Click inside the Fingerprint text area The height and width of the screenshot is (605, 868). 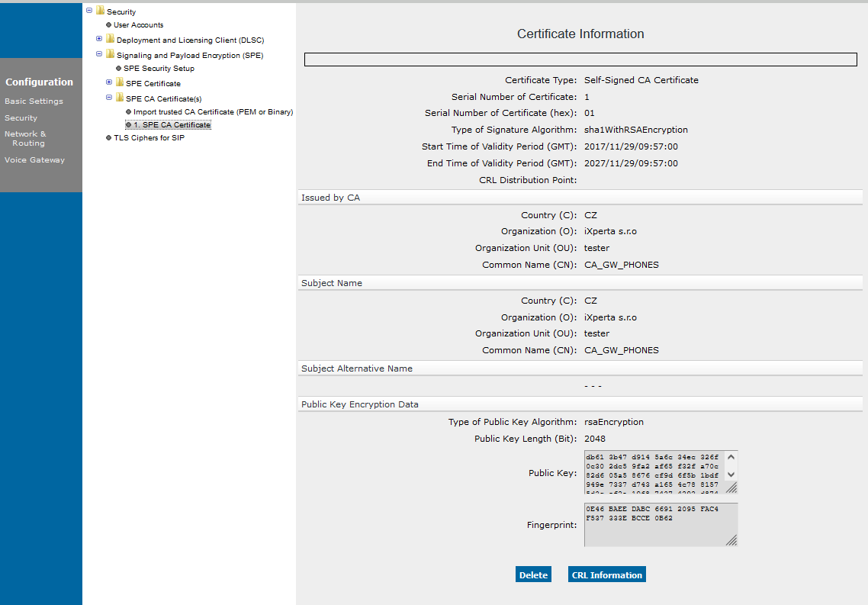point(661,524)
